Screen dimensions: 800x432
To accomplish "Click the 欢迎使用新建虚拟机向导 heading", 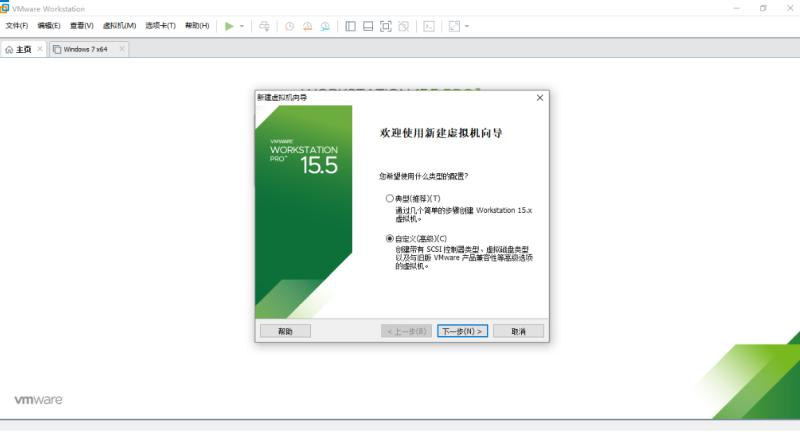I will 441,133.
